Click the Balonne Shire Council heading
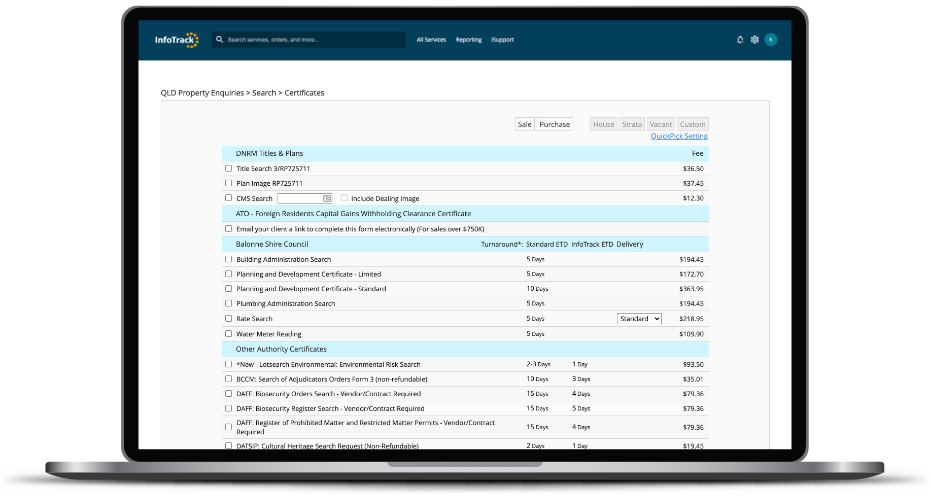The height and width of the screenshot is (499, 931). 272,244
